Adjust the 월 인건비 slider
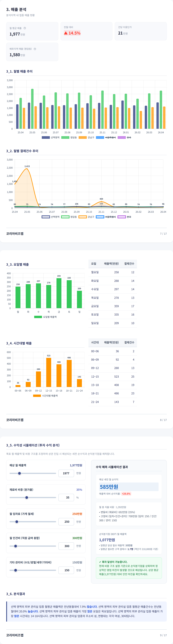 point(33,546)
